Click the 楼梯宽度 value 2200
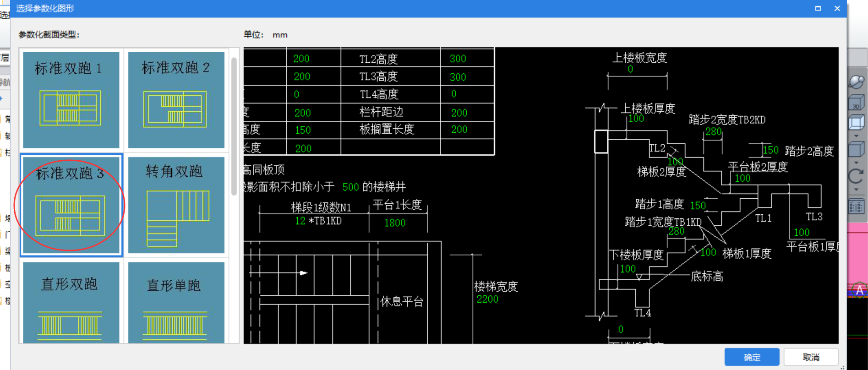Screen dimensions: 868x370 [x=487, y=299]
